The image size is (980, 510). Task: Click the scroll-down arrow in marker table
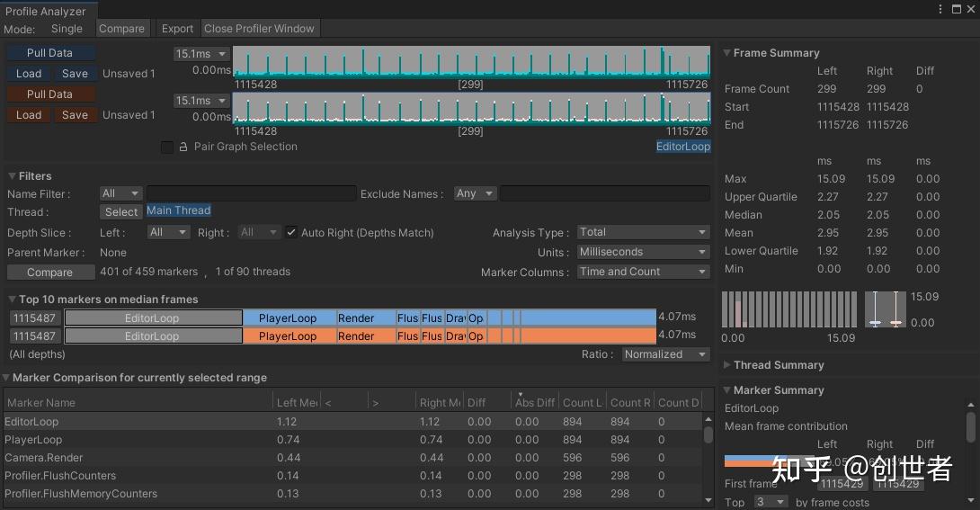(708, 502)
